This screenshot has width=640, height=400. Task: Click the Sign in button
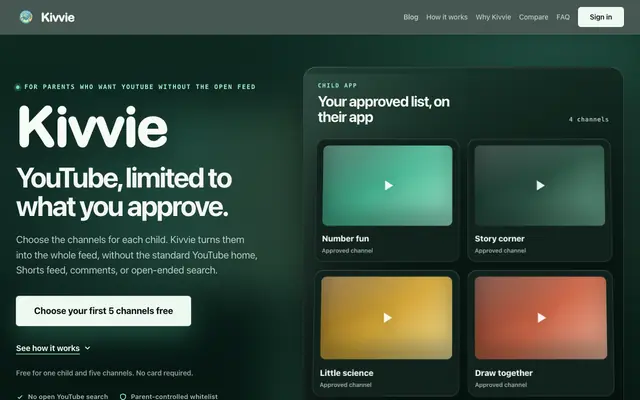[600, 17]
